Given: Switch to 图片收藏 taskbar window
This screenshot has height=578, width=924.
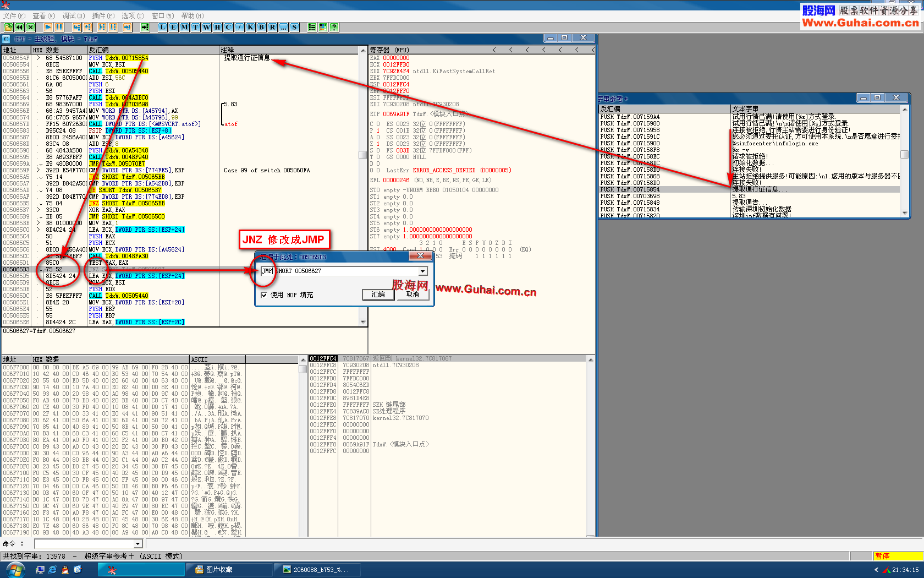Looking at the screenshot, I should [x=230, y=570].
